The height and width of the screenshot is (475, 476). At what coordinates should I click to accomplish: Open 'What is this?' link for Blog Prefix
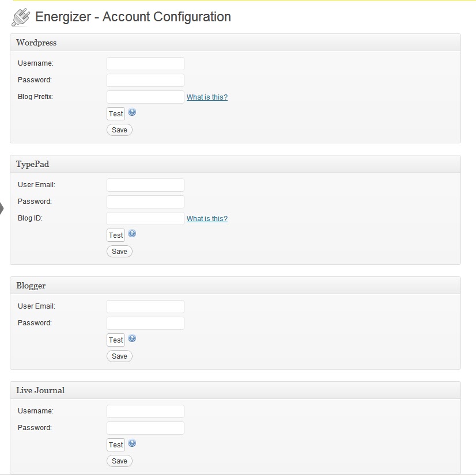(207, 97)
